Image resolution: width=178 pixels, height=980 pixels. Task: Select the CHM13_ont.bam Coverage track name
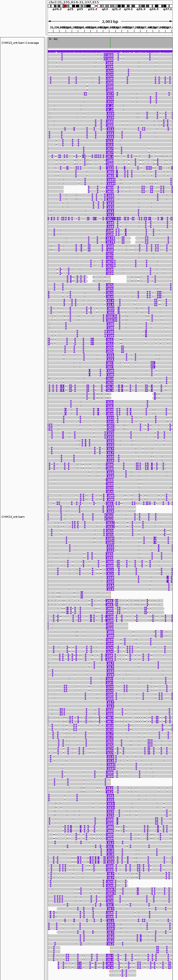(20, 43)
